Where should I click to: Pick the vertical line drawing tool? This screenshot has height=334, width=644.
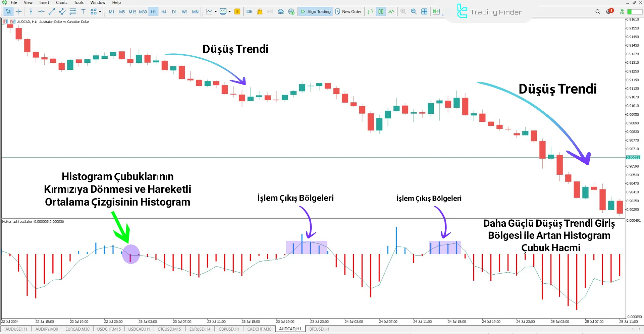[31, 12]
